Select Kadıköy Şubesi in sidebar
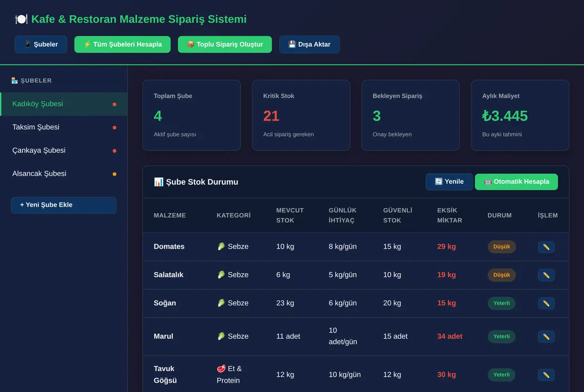 (64, 104)
